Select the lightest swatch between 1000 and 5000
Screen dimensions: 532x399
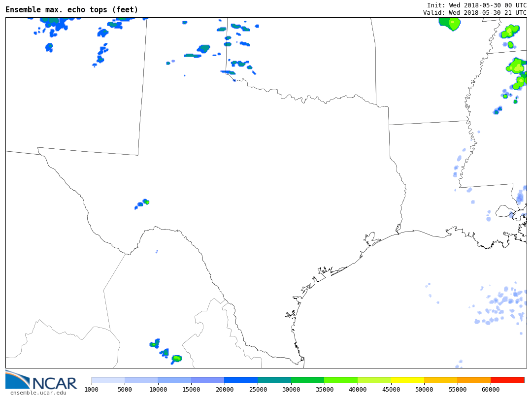tap(108, 380)
